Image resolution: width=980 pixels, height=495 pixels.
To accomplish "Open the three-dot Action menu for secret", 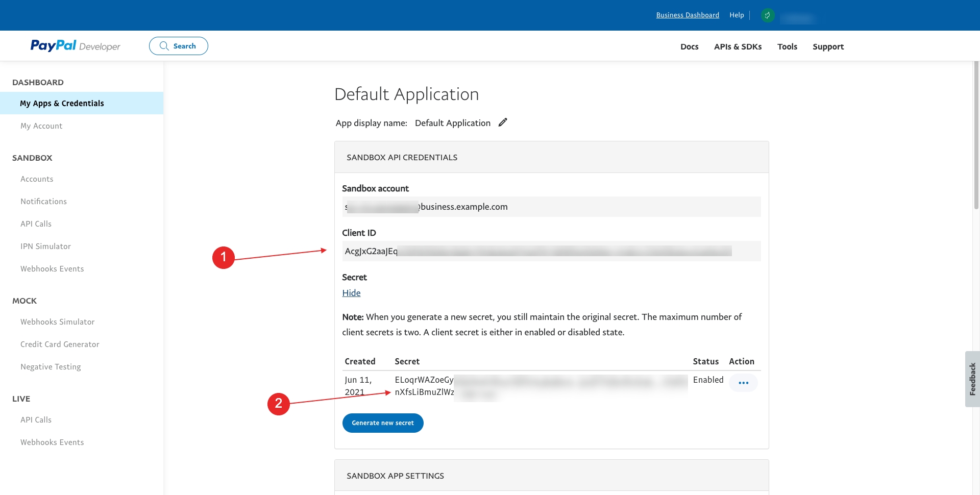I will (x=743, y=383).
